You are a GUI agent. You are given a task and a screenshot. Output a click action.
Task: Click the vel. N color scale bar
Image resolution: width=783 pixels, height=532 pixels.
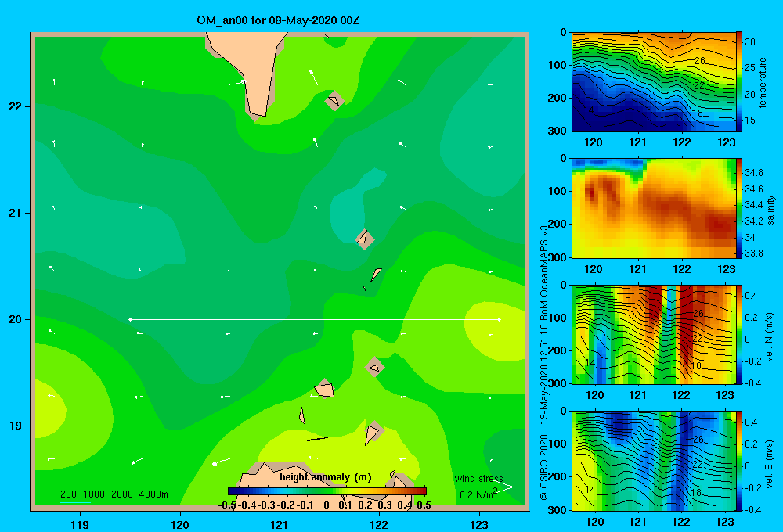739,334
